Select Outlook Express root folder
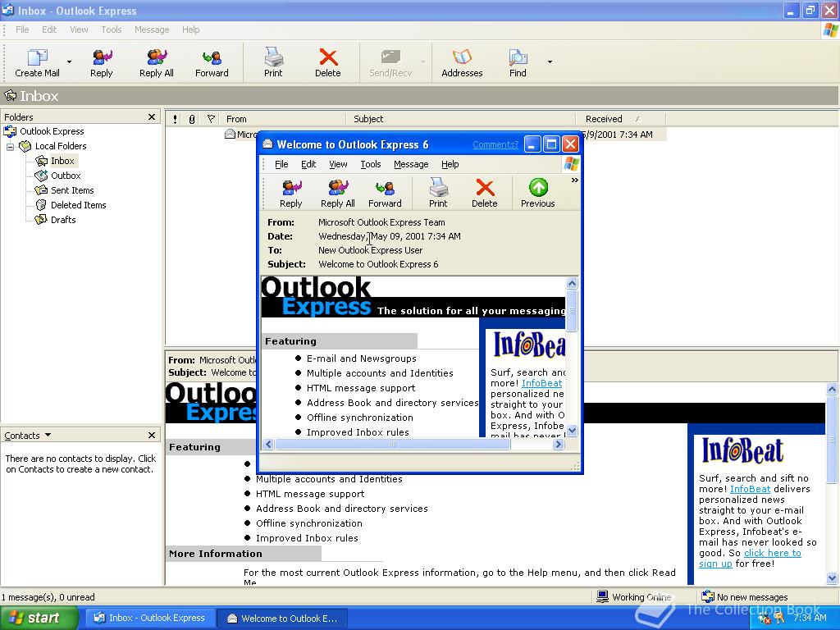Image resolution: width=840 pixels, height=630 pixels. click(52, 131)
